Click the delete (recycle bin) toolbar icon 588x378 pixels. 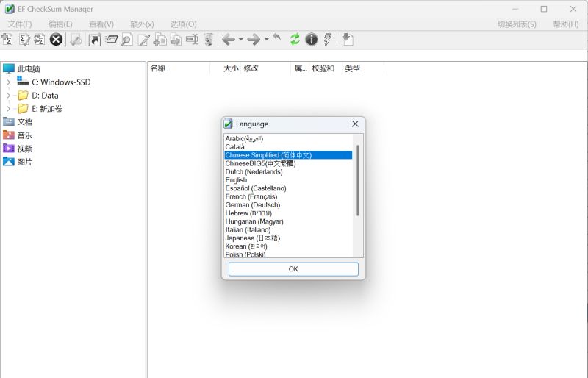pyautogui.click(x=209, y=40)
